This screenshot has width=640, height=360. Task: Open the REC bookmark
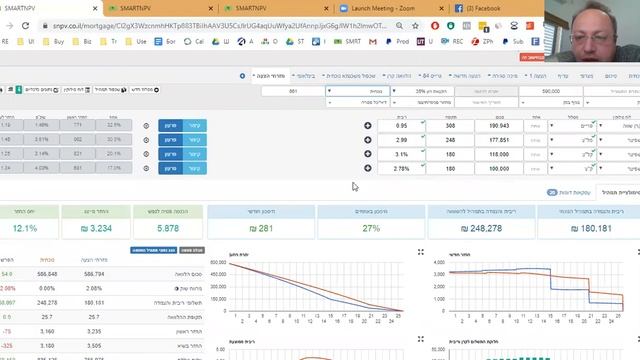[452, 42]
